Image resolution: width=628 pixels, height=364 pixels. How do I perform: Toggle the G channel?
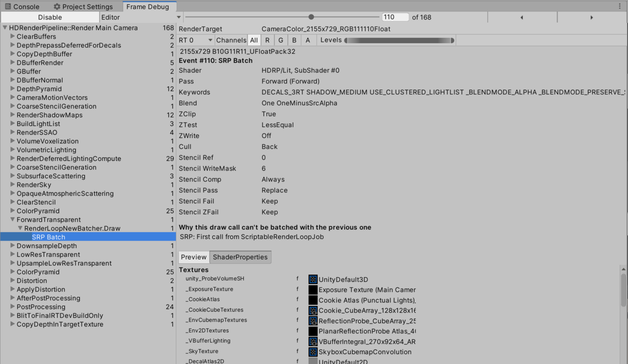coord(281,40)
